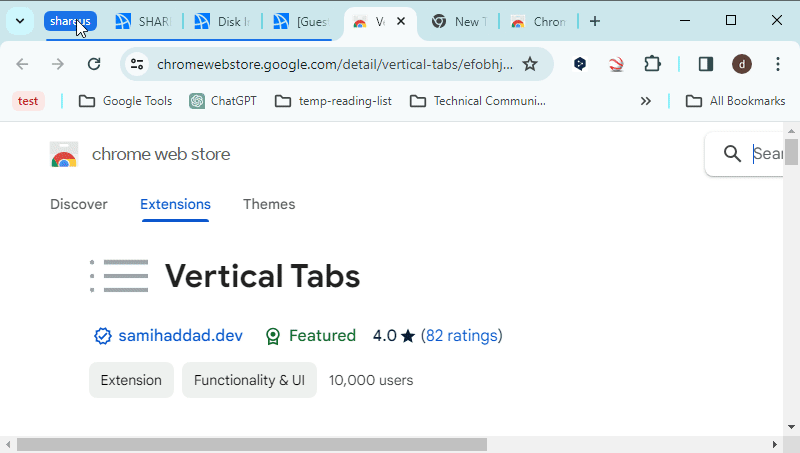Go to the Themes section
Screen dimensions: 800x453
269,205
